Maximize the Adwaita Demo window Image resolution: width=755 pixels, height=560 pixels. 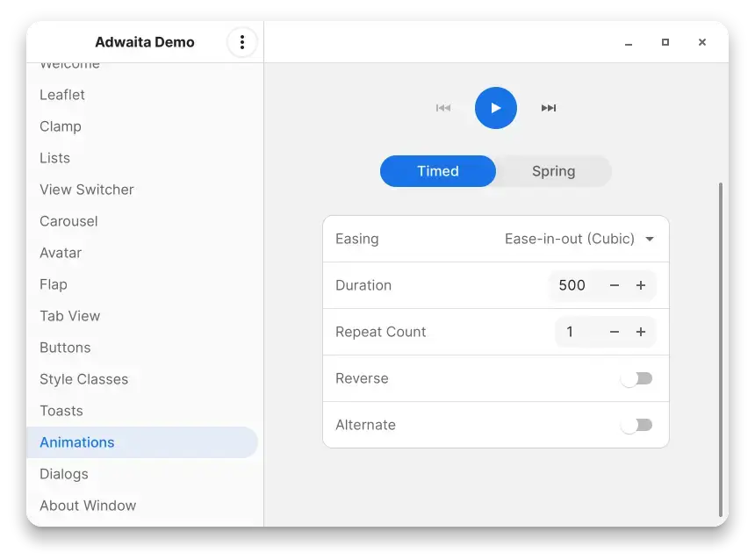coord(665,42)
